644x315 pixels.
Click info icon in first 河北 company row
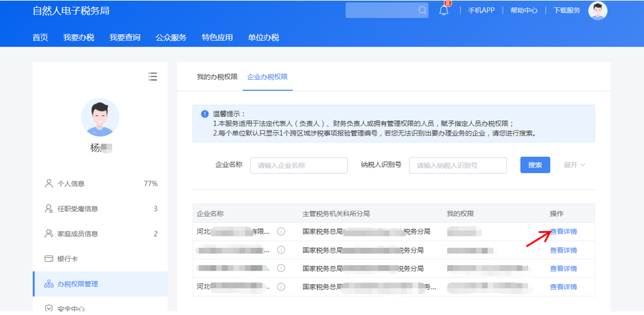click(281, 232)
